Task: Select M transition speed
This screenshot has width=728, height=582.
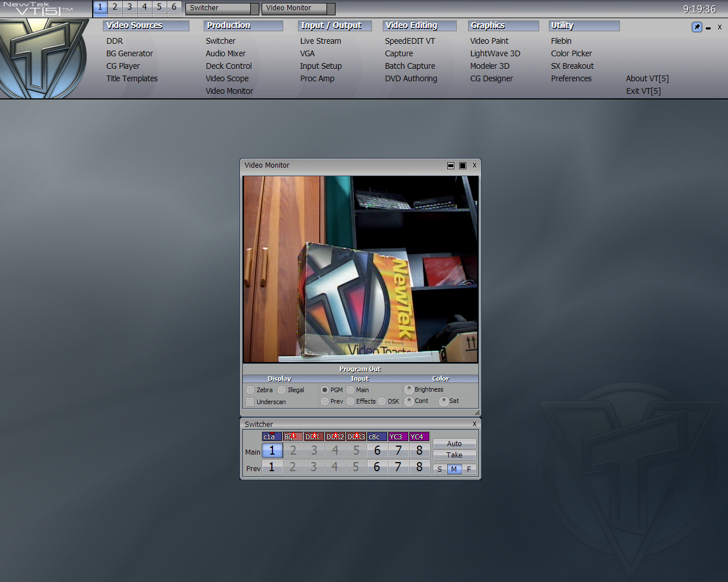Action: tap(454, 469)
